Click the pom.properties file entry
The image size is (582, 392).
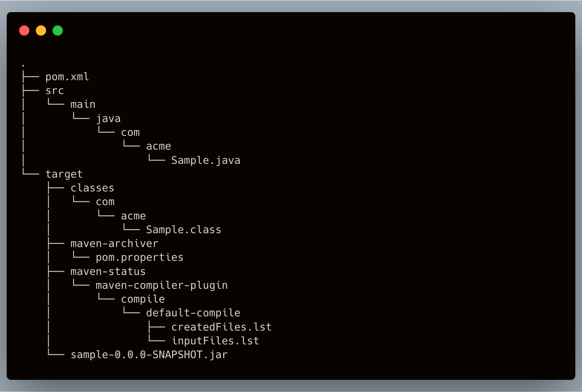139,257
